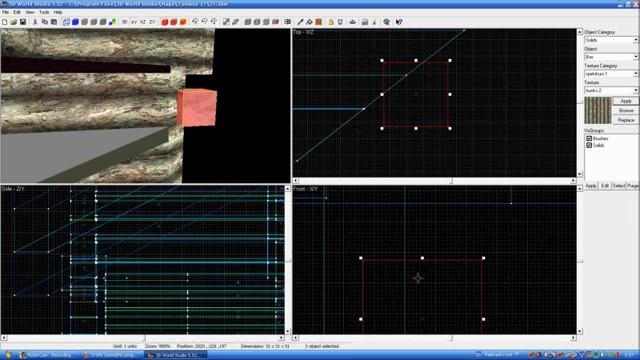Click the texture Apply button
The width and height of the screenshot is (640, 360).
point(626,101)
